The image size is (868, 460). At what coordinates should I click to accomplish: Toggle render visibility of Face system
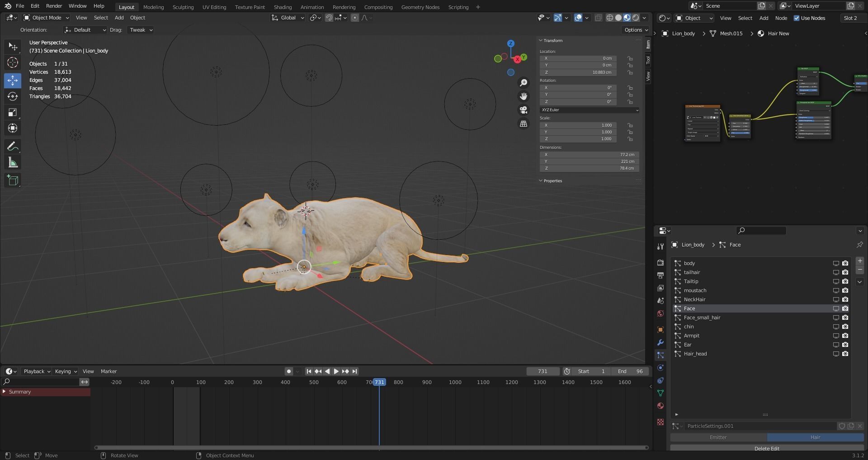point(845,308)
